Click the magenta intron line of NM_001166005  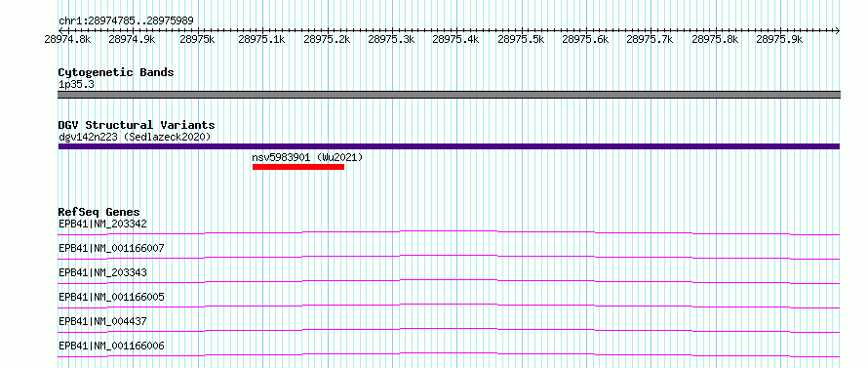click(449, 305)
